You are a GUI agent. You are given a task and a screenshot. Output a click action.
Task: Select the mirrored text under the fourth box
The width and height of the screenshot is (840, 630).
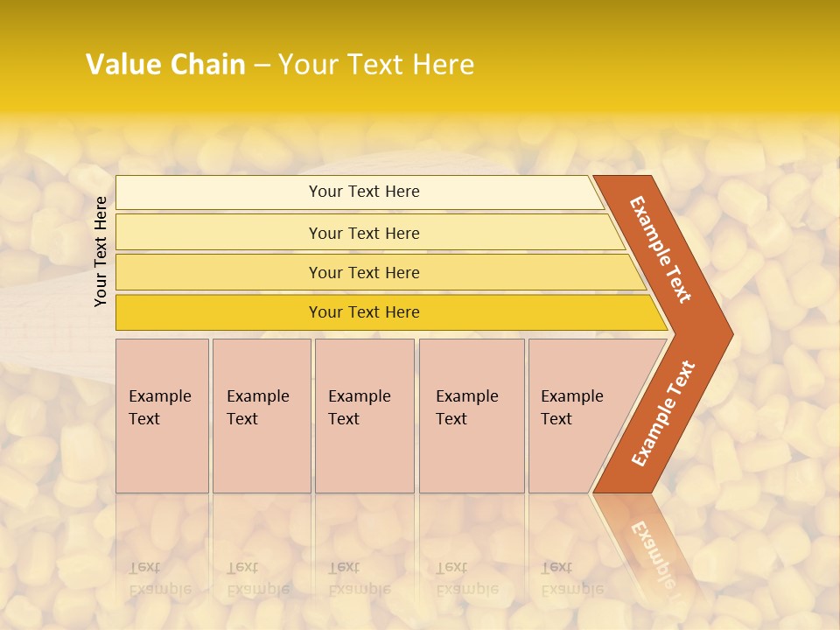[x=466, y=578]
